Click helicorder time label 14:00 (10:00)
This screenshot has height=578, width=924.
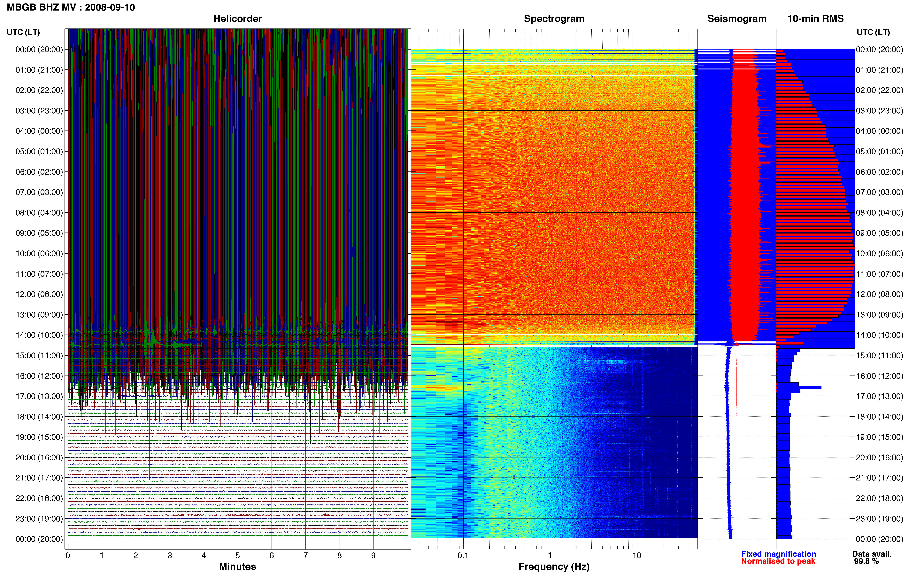tap(39, 335)
